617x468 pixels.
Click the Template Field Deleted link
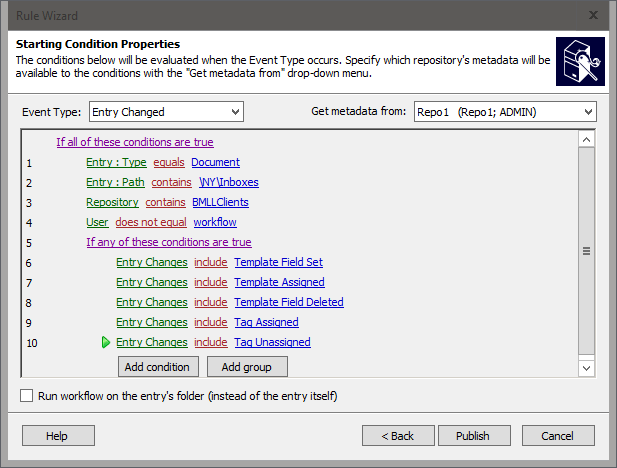pos(288,302)
